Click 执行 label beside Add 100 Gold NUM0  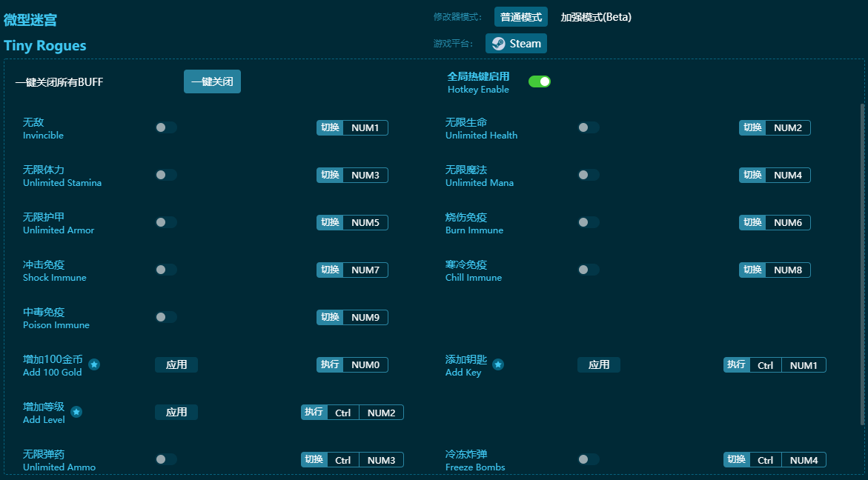(330, 365)
